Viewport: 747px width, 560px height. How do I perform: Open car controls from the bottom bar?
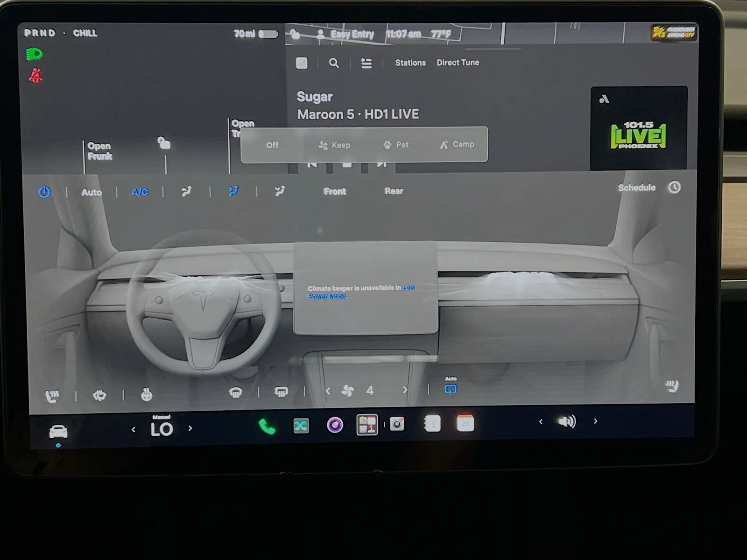[58, 431]
